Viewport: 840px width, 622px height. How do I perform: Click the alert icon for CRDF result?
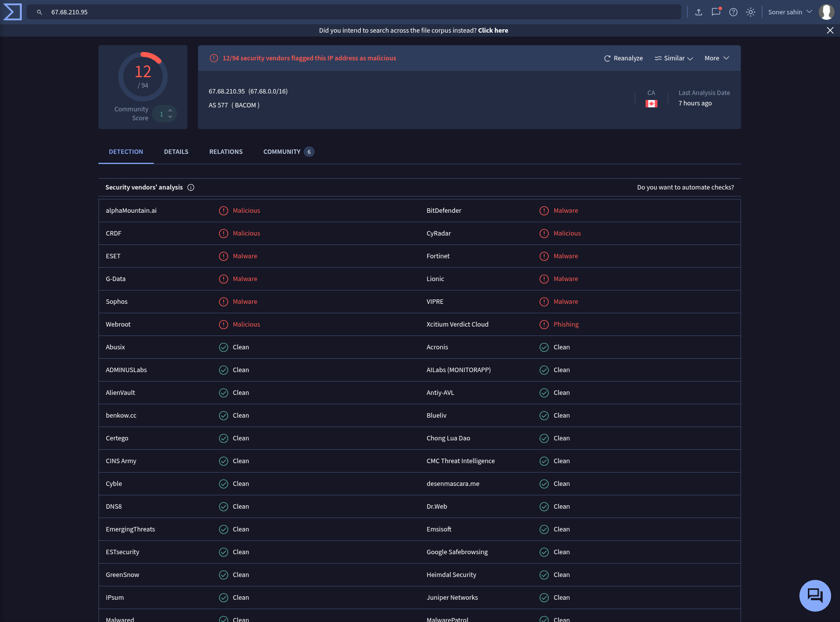224,234
